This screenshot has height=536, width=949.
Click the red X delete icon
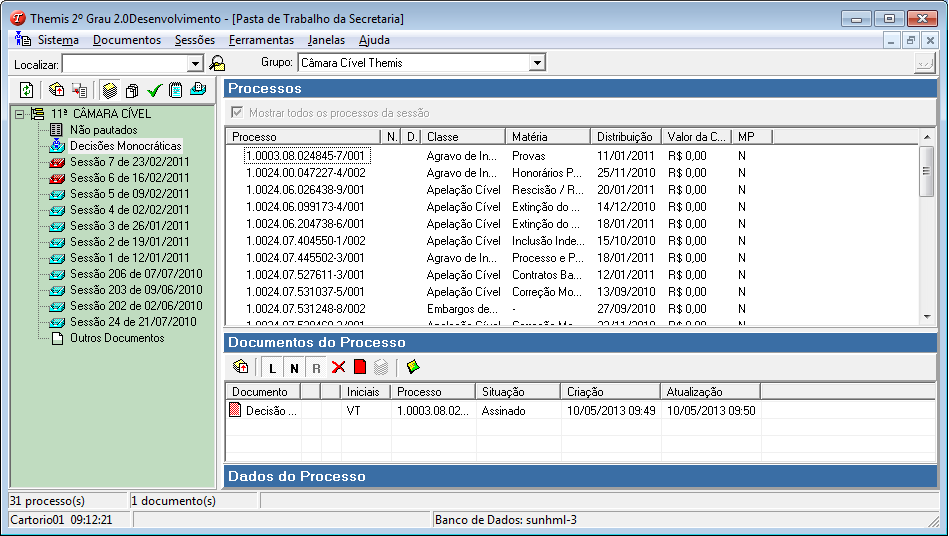(338, 367)
